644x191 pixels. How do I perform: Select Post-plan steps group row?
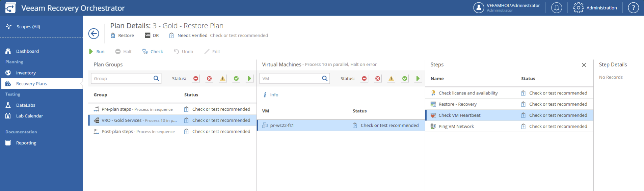coord(172,132)
